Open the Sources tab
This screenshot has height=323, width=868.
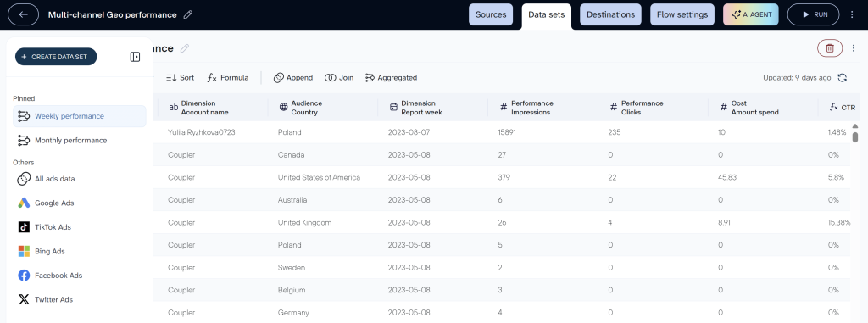point(491,15)
